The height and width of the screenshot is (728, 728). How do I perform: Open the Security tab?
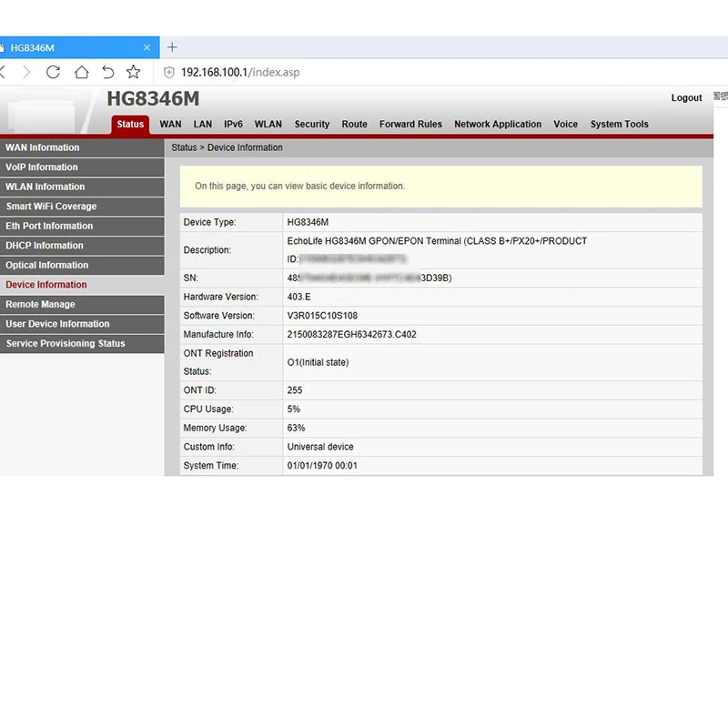[311, 124]
